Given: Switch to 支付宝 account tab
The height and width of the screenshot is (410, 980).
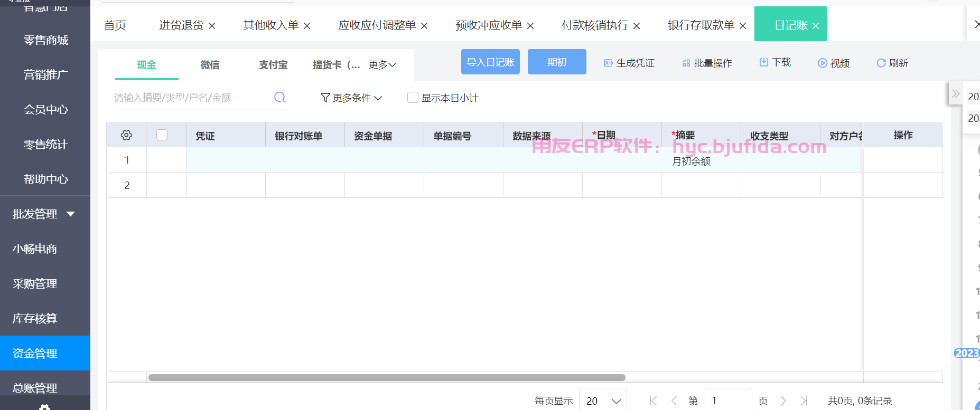Looking at the screenshot, I should [273, 64].
